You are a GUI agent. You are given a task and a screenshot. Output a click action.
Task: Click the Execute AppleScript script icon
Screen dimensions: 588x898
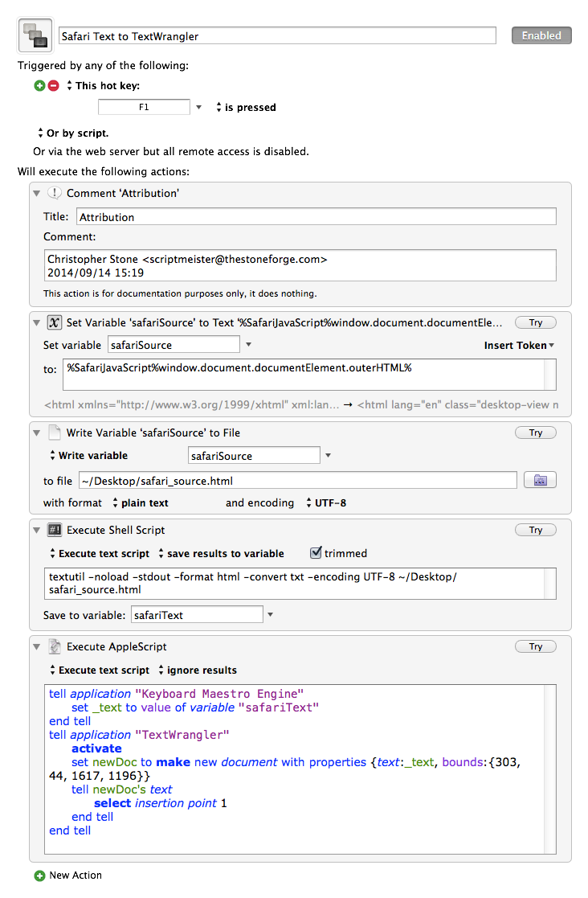55,646
